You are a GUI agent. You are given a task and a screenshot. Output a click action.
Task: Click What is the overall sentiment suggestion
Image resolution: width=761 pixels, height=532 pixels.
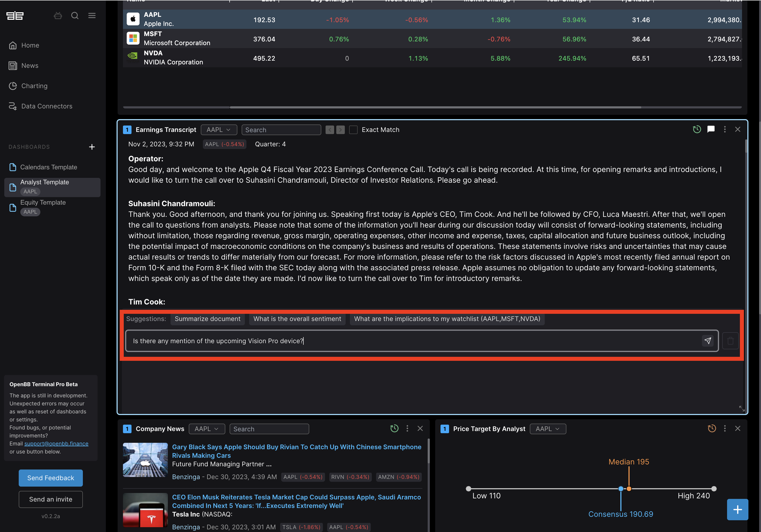297,319
